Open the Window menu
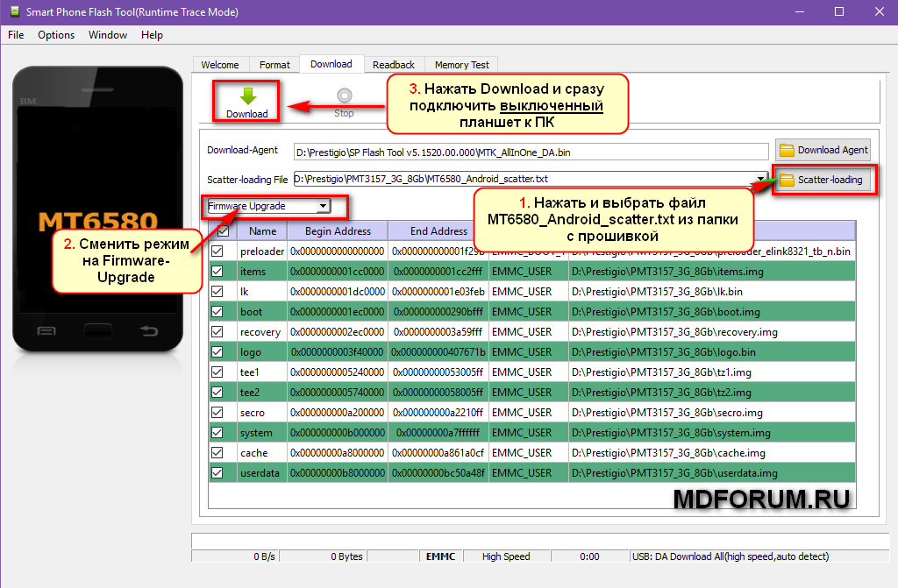 pos(108,35)
